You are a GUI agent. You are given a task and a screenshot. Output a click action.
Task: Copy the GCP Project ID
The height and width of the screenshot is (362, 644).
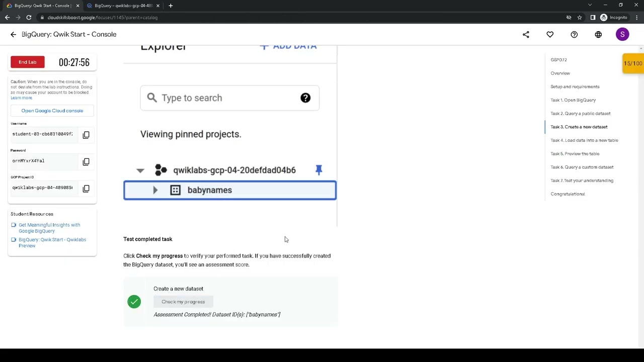tap(86, 189)
